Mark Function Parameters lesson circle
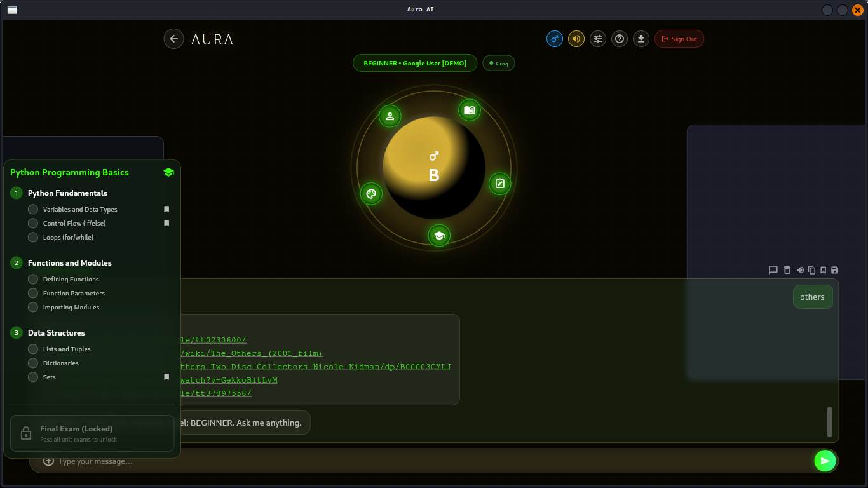Viewport: 868px width, 488px height. tap(33, 293)
